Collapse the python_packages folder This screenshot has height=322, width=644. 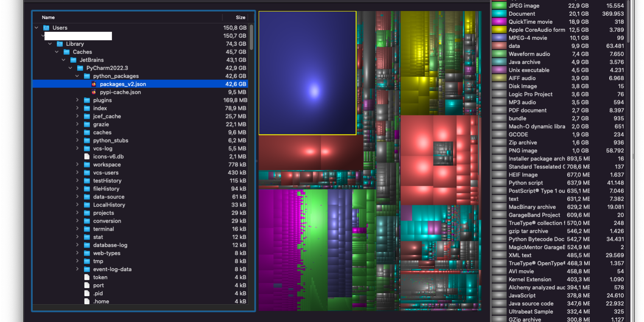[x=77, y=76]
